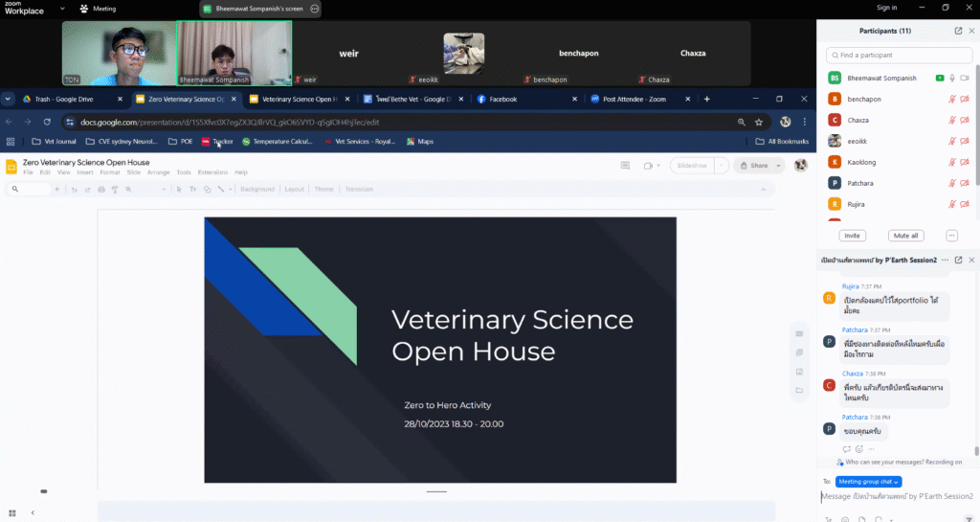Open the zoom level dropdown in Slides toolbar

(163, 190)
